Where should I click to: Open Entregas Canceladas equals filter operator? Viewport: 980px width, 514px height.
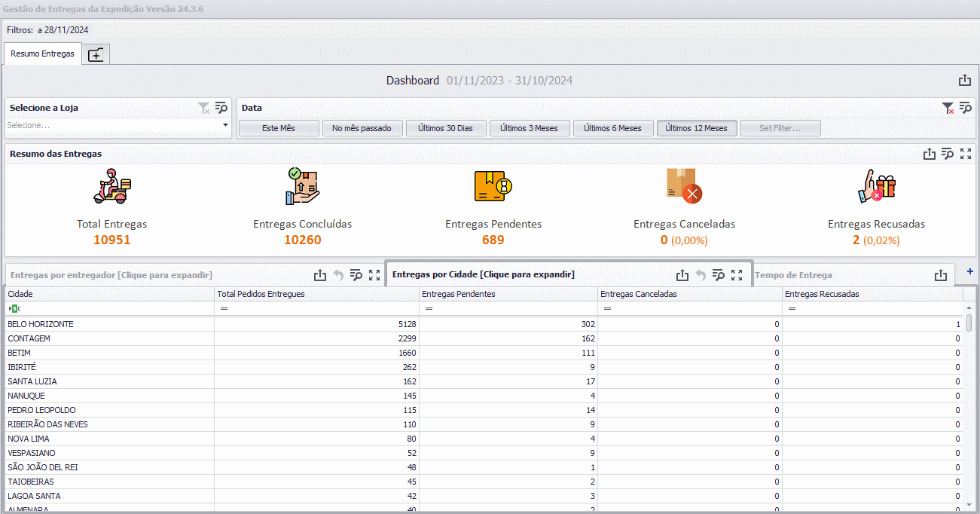pyautogui.click(x=607, y=309)
